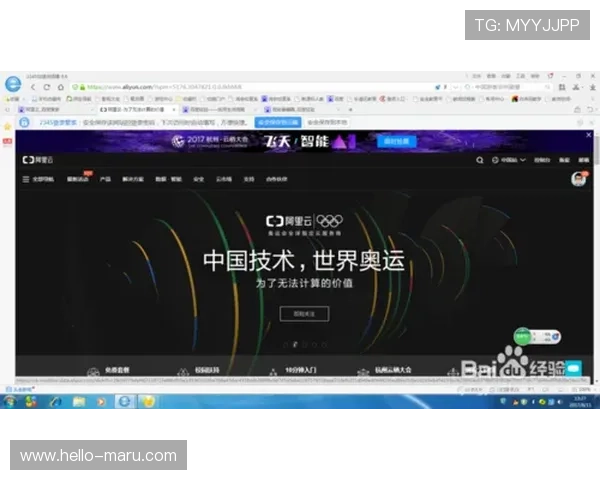Click the user avatar on Aliyun page
The width and height of the screenshot is (600, 480).
click(579, 179)
